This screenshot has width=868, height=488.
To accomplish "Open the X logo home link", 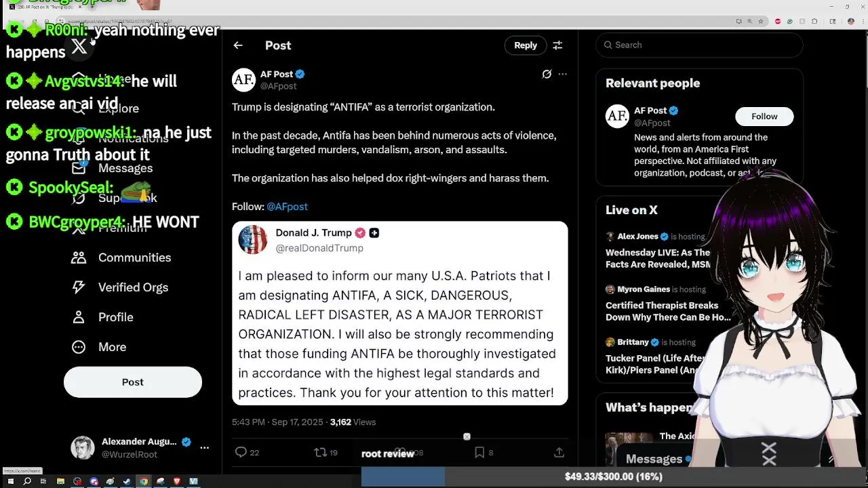I will pyautogui.click(x=79, y=47).
